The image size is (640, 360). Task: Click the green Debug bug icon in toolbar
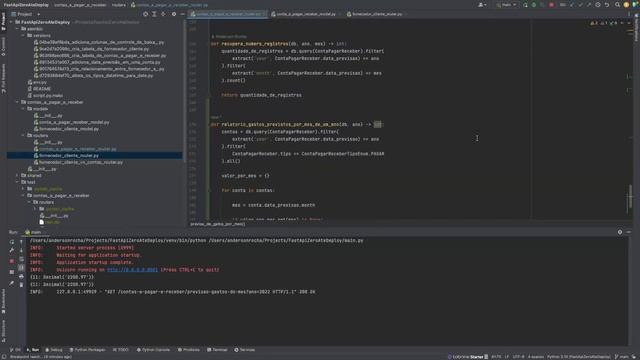(x=534, y=5)
